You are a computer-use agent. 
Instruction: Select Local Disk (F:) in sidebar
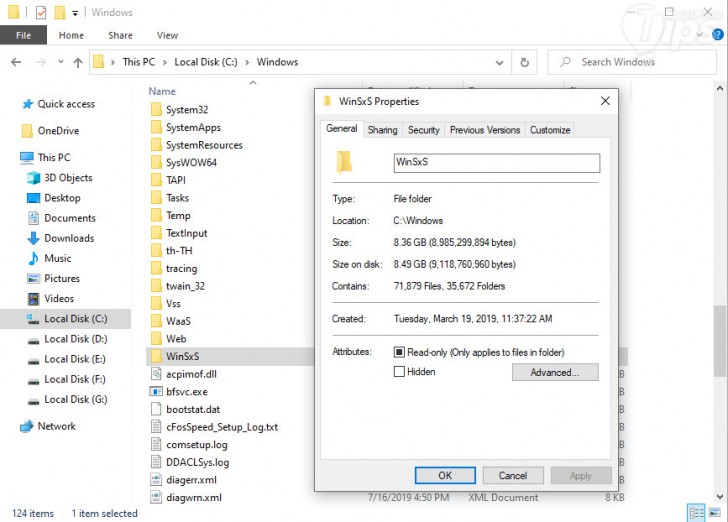click(x=66, y=379)
